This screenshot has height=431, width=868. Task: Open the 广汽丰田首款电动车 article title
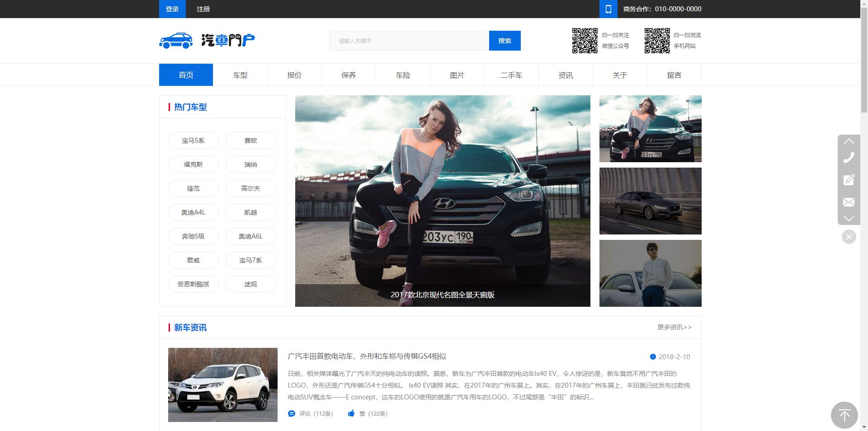[367, 356]
